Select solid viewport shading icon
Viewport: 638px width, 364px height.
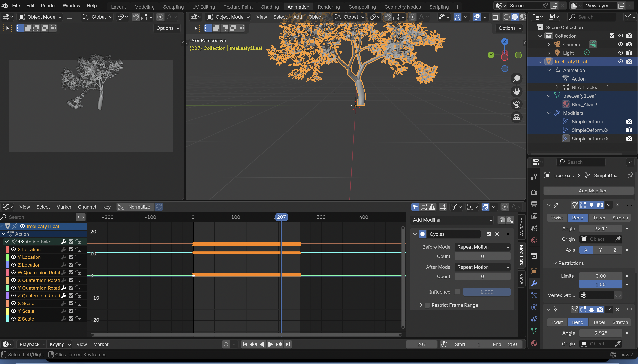[515, 17]
